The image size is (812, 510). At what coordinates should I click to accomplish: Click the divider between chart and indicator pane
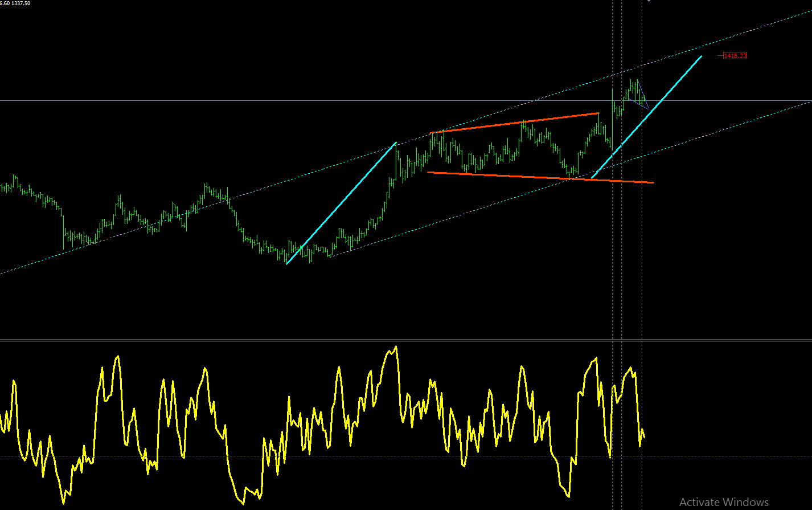(406, 341)
